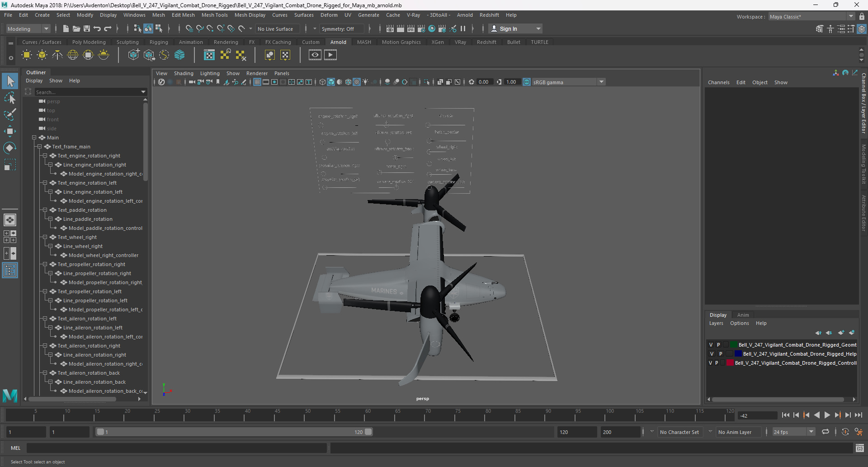Collapse Text_engine_rotation_right in Outliner
The width and height of the screenshot is (868, 467).
coord(45,156)
